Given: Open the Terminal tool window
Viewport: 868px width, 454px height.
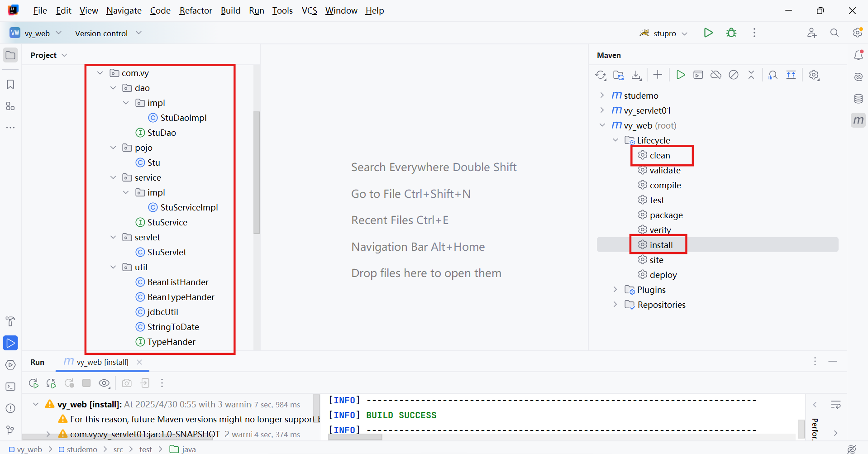Looking at the screenshot, I should (x=10, y=387).
